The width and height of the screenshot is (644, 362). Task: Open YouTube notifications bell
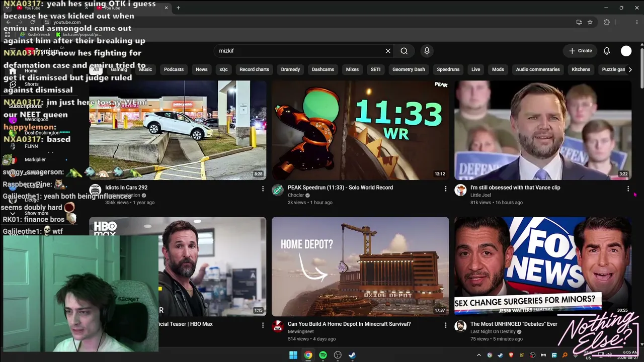click(x=607, y=51)
